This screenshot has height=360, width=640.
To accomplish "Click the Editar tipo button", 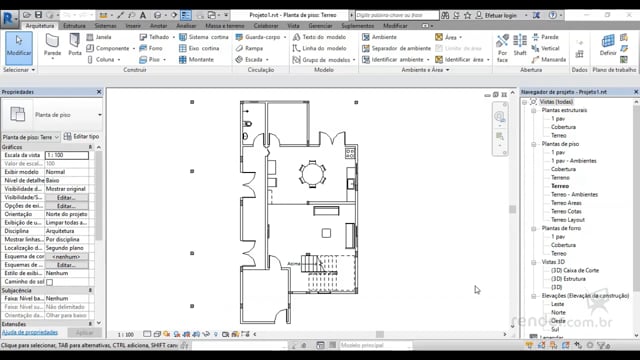I will point(81,136).
